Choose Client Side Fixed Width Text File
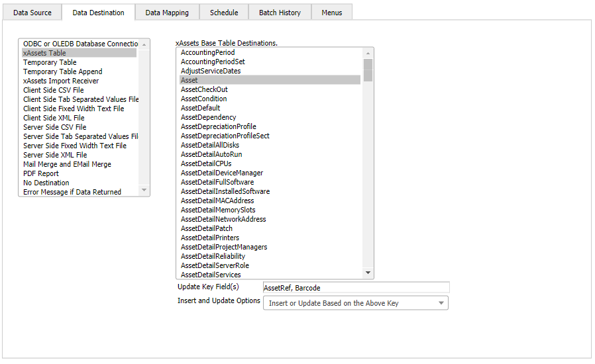The image size is (595, 364). click(80, 109)
